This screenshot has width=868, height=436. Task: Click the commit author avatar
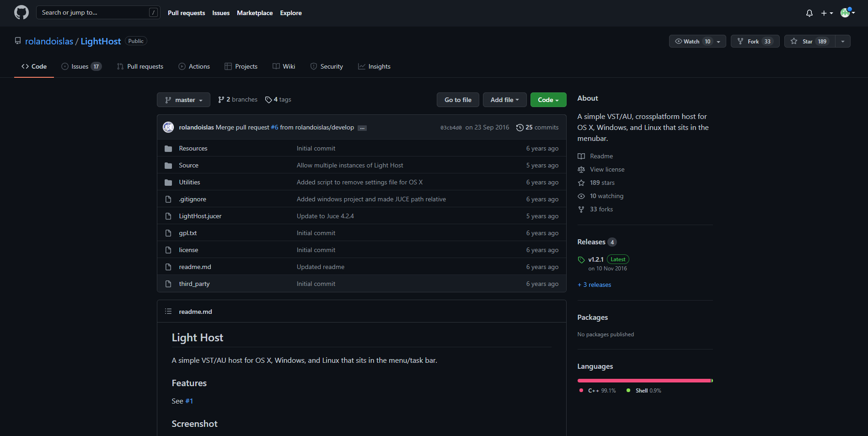click(x=168, y=127)
